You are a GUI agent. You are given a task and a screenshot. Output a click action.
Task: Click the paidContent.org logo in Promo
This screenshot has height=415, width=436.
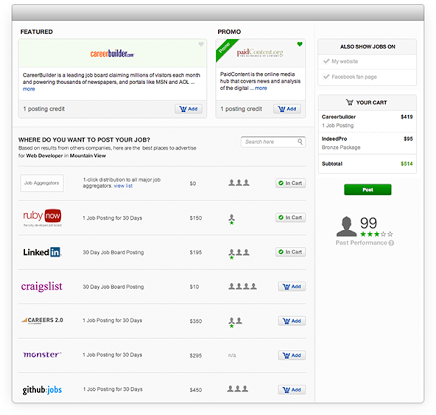(260, 53)
